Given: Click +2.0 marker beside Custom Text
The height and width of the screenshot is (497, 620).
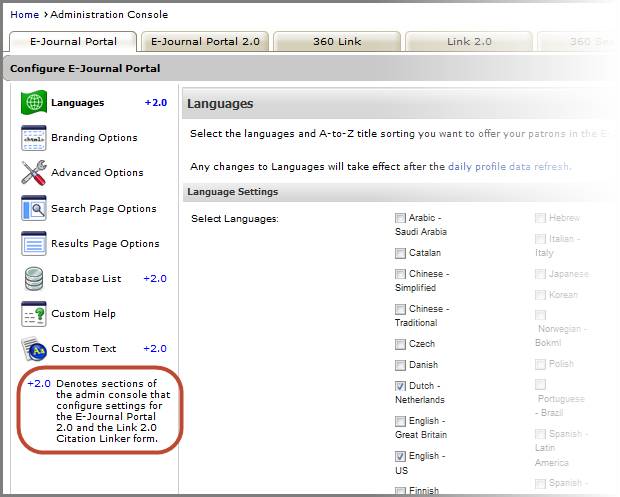Looking at the screenshot, I should 155,349.
